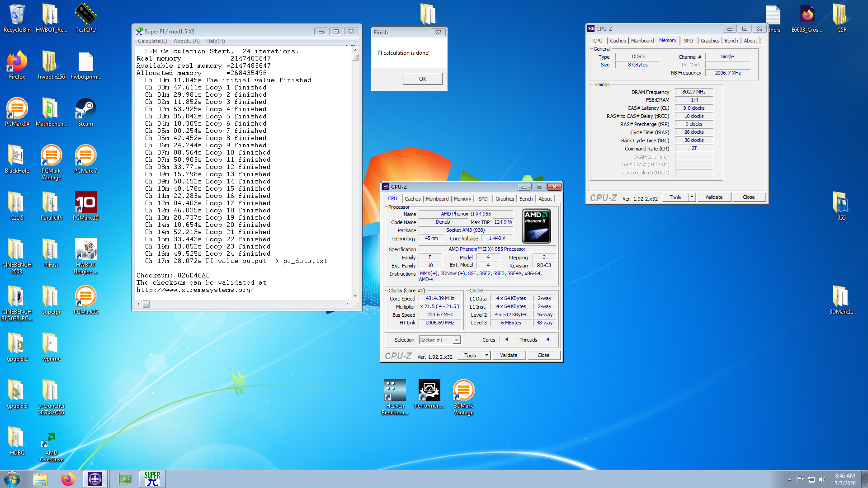Open Mainboard tab in lower CPU-Z window
This screenshot has height=488, width=868.
point(437,199)
